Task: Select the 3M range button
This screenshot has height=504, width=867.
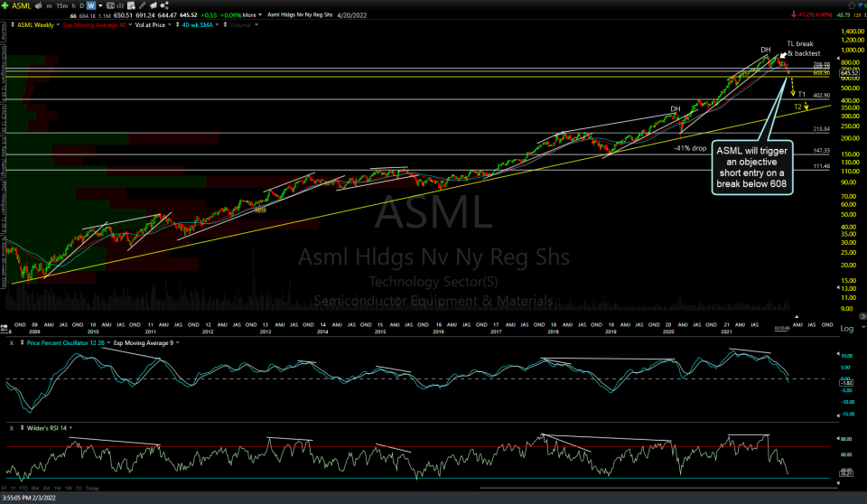Action: (x=46, y=488)
